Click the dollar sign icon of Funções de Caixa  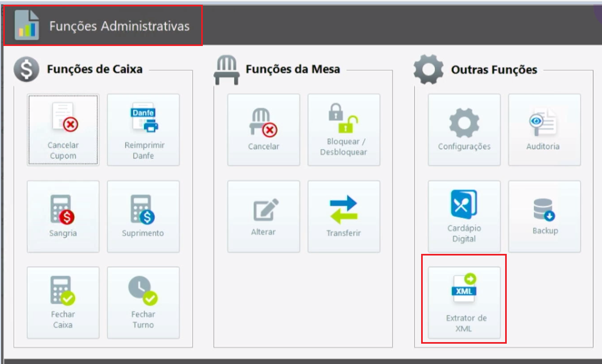pyautogui.click(x=27, y=69)
